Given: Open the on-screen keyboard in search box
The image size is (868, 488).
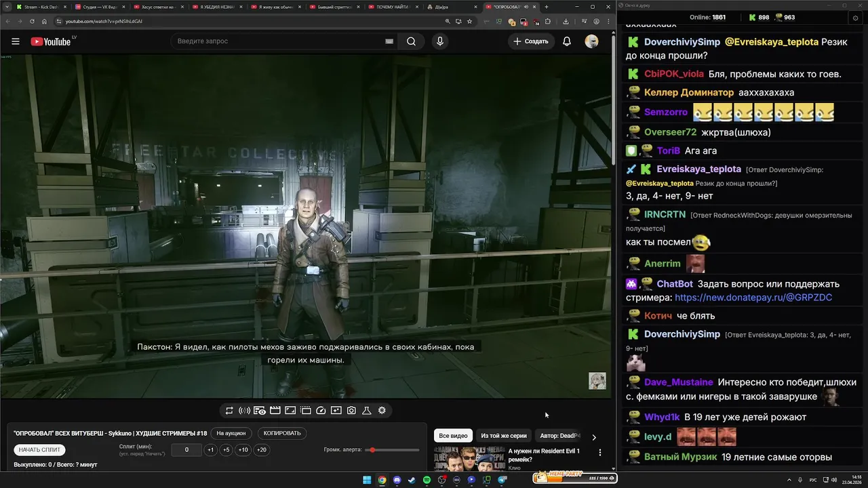Looking at the screenshot, I should (389, 41).
